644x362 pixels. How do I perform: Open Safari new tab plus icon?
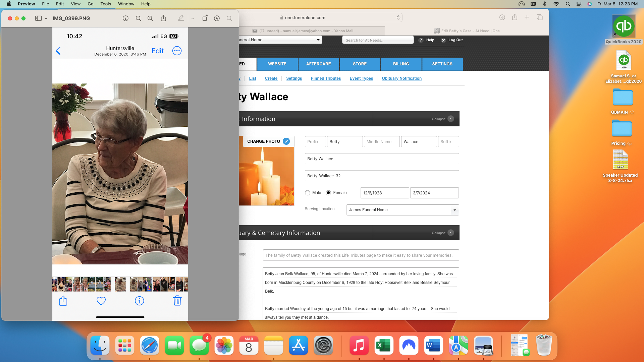527,17
